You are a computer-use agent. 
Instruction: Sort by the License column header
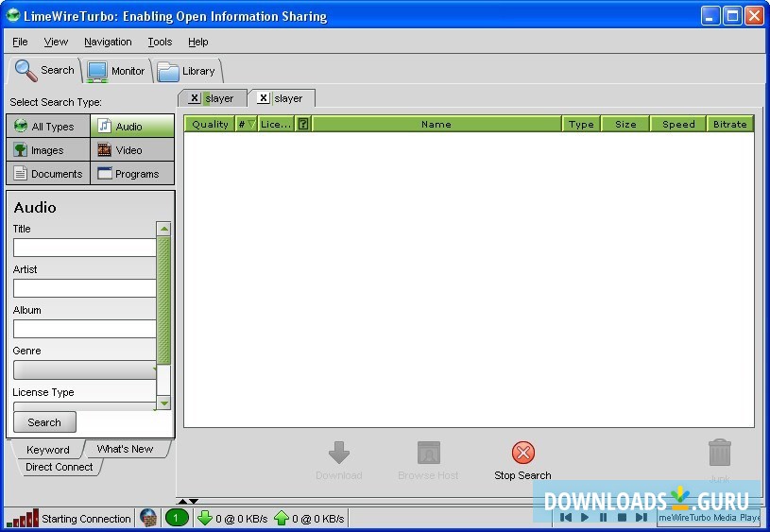(276, 125)
